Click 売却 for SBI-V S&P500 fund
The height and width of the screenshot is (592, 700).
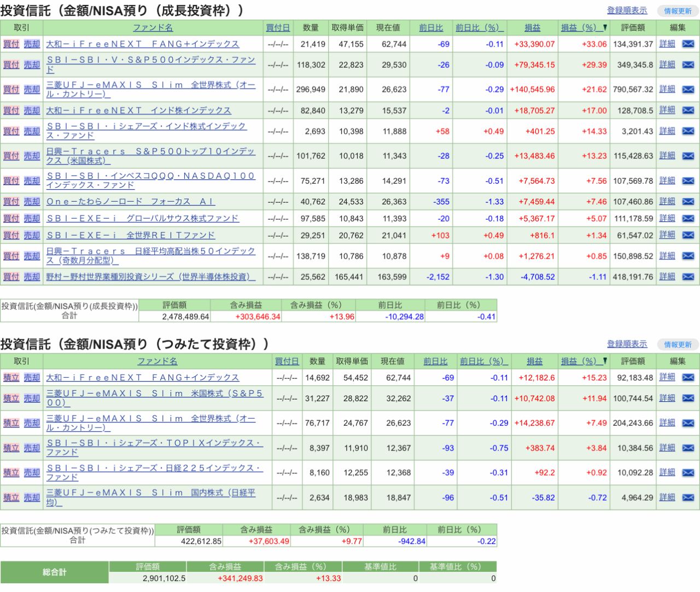tap(32, 65)
